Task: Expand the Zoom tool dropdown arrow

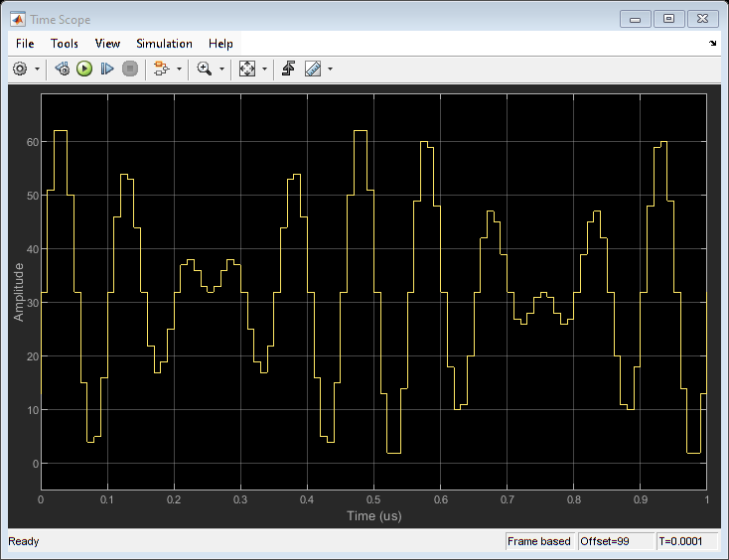Action: [x=221, y=69]
